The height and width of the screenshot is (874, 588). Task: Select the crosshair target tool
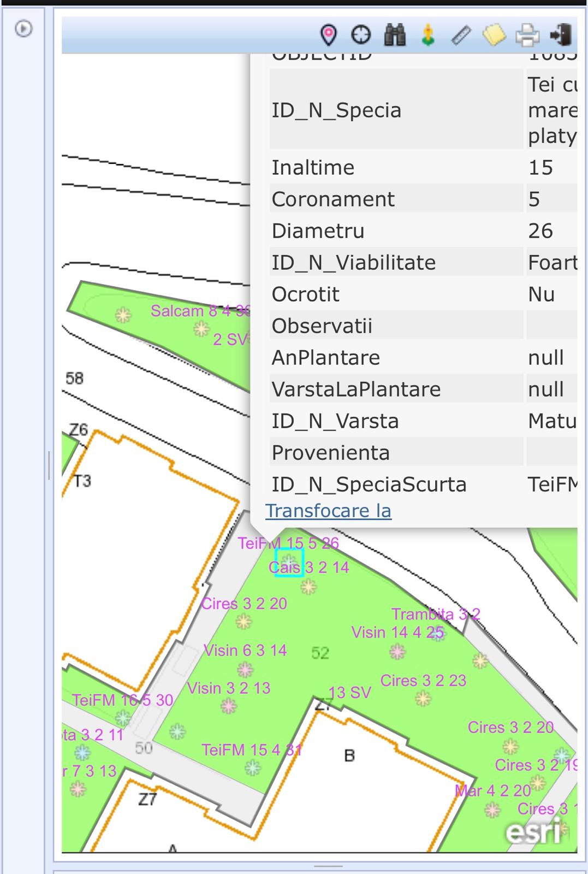tap(361, 35)
